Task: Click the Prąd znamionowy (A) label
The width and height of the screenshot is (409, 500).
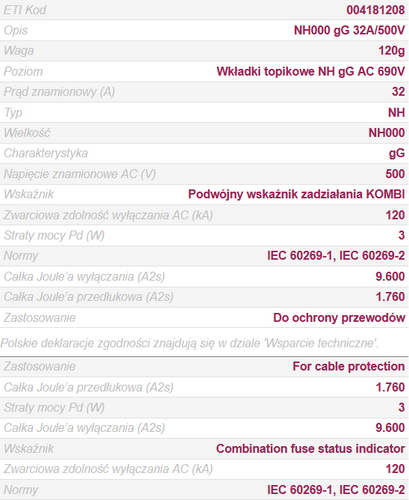Action: (59, 92)
